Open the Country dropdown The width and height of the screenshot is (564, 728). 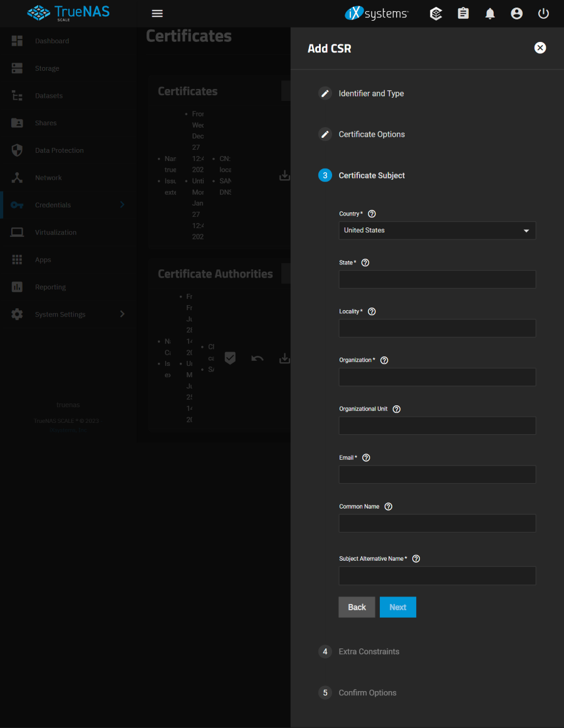point(437,231)
